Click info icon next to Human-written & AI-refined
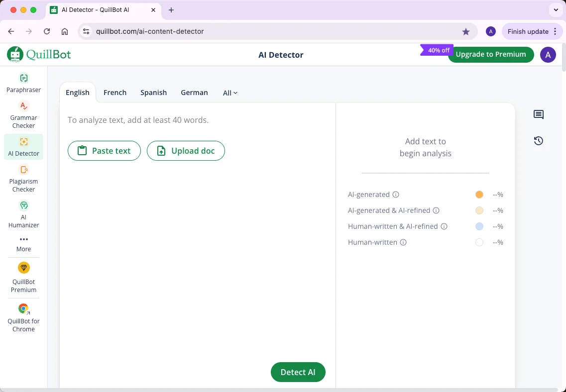This screenshot has width=566, height=392. tap(444, 226)
